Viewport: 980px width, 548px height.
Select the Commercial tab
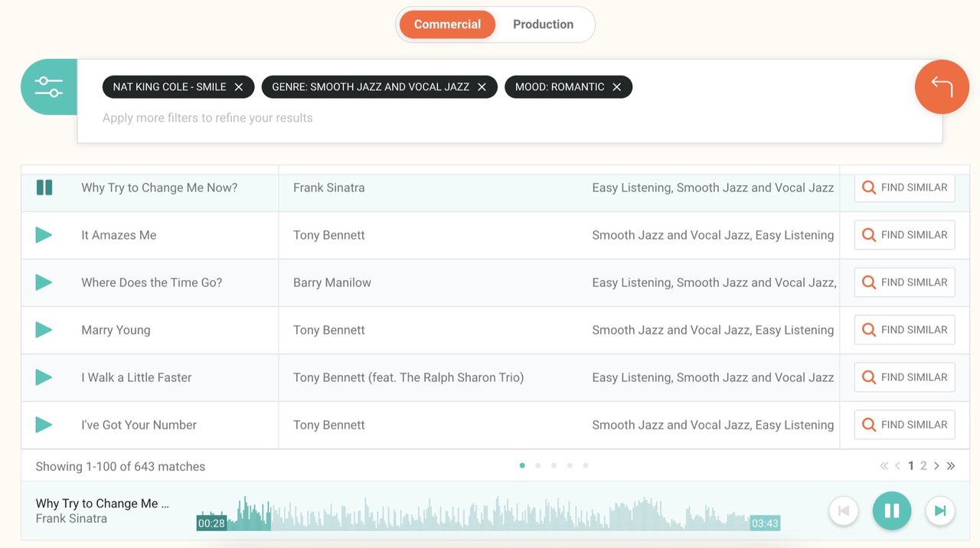447,24
